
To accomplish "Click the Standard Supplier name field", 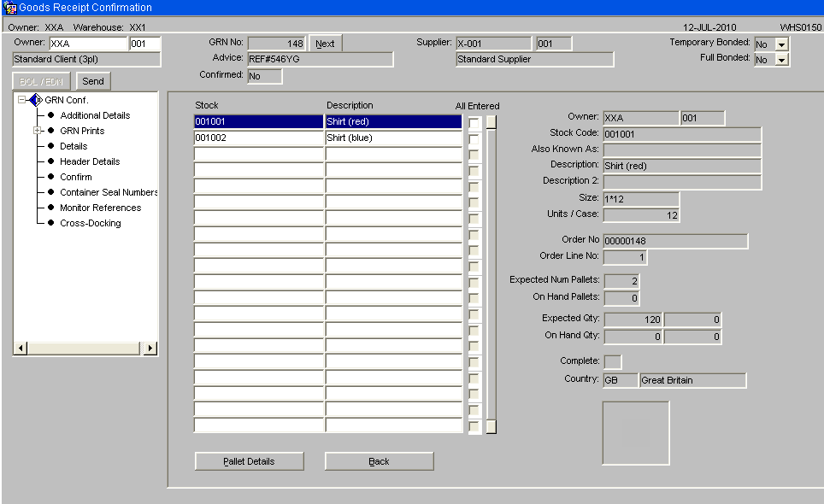I will click(x=534, y=59).
